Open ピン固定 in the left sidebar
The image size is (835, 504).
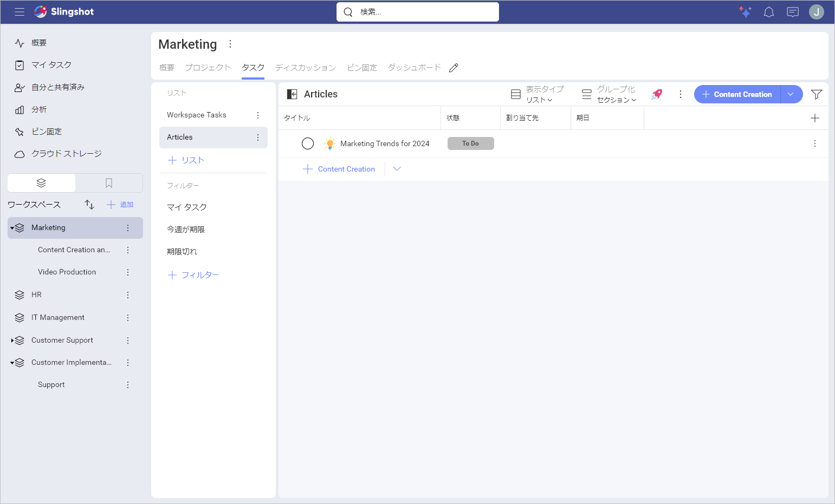tap(47, 132)
